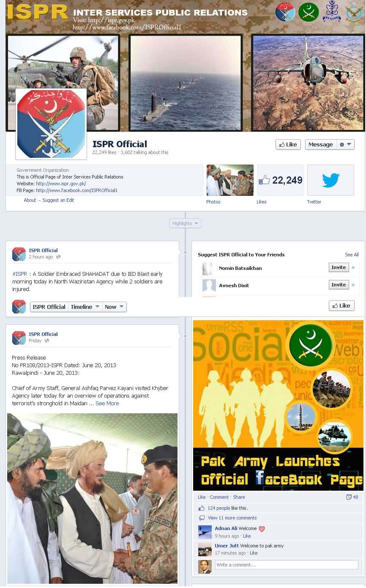Open the Now dropdown in sticky bar
The width and height of the screenshot is (366, 588).
click(114, 307)
